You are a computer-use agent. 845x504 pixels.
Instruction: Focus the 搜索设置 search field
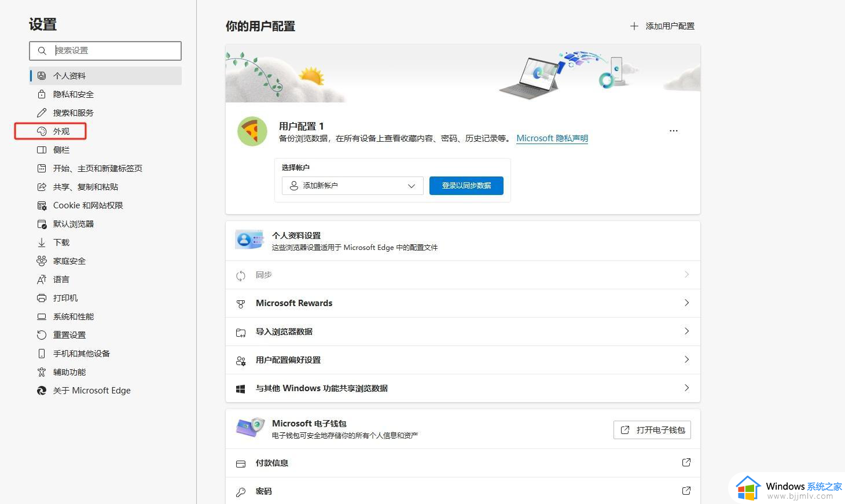pos(105,51)
